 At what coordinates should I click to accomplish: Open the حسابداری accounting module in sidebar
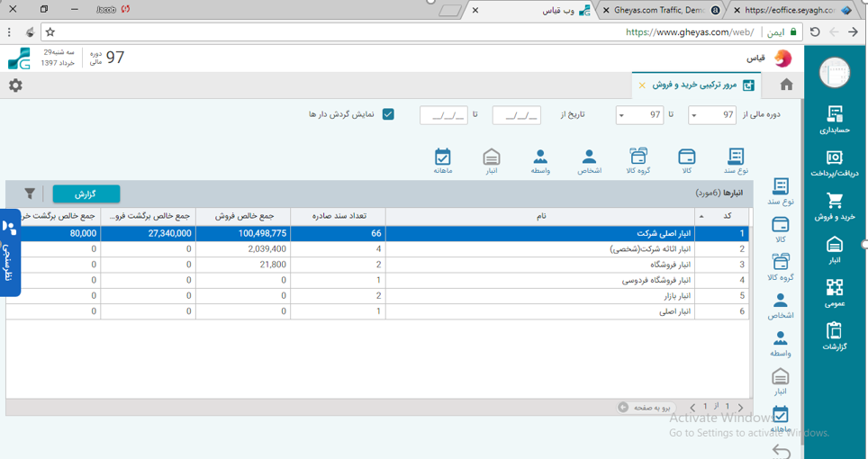pyautogui.click(x=834, y=120)
